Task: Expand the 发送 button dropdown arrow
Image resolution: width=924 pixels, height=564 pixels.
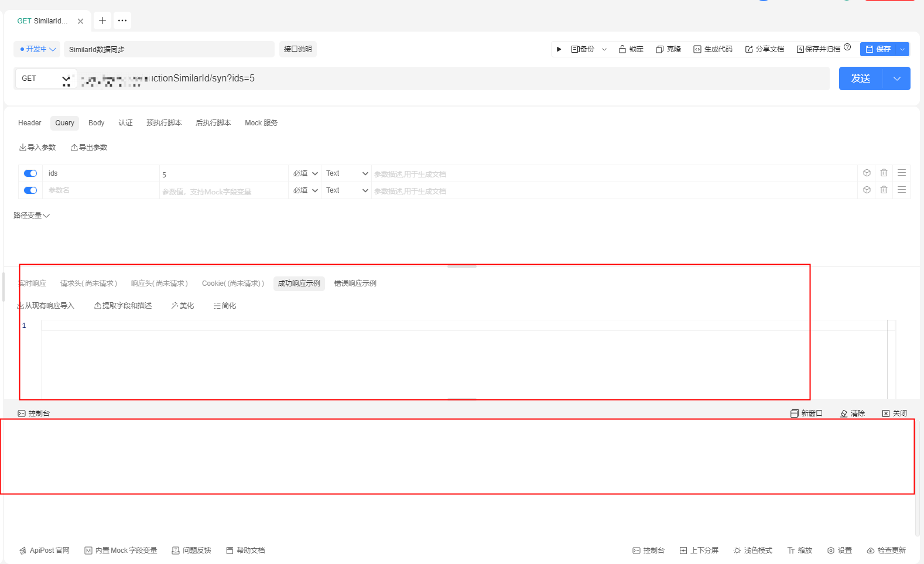Action: click(x=897, y=78)
